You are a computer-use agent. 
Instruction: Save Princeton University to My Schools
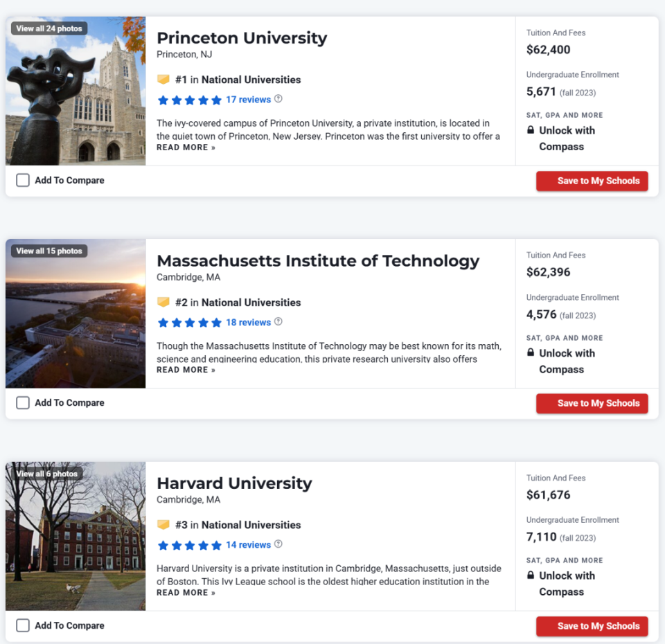(x=592, y=181)
